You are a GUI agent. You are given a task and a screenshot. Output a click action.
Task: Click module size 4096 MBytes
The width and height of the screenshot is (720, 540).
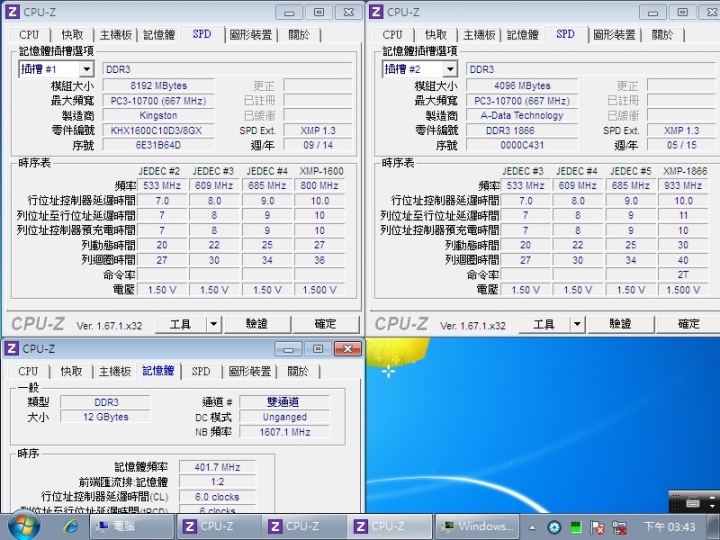522,86
